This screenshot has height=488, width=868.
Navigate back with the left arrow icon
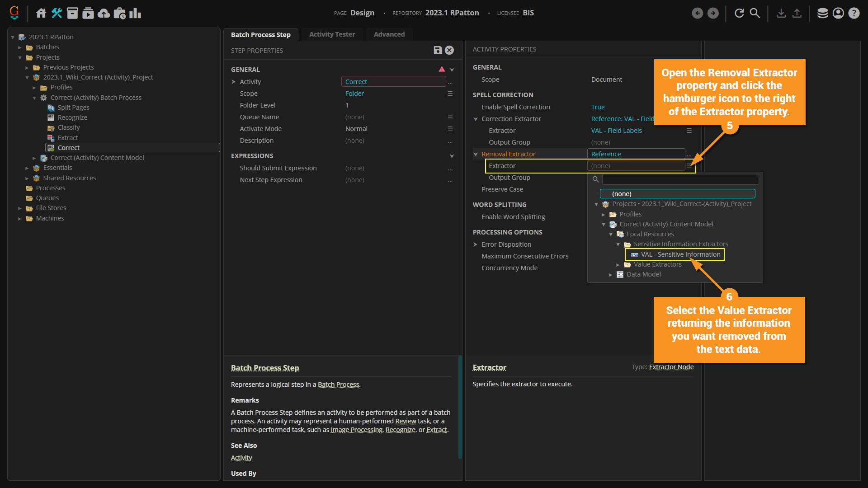pos(697,13)
